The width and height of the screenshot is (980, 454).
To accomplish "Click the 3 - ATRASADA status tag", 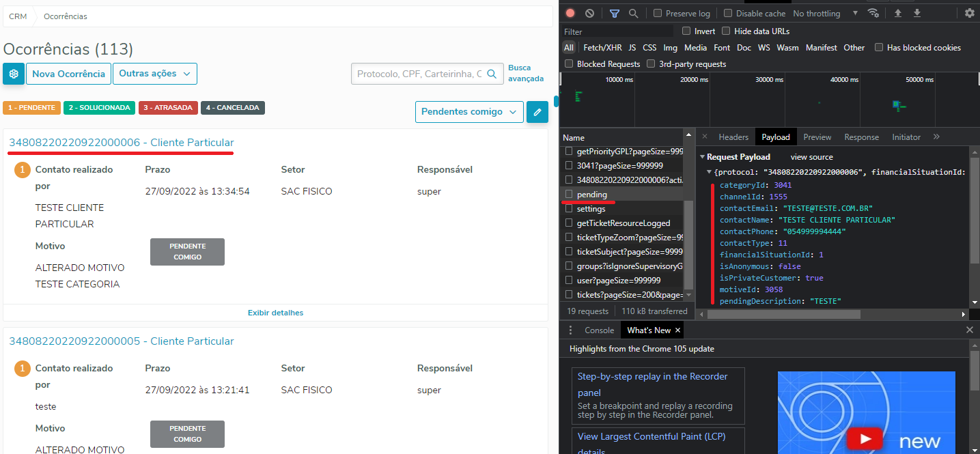I will 168,108.
